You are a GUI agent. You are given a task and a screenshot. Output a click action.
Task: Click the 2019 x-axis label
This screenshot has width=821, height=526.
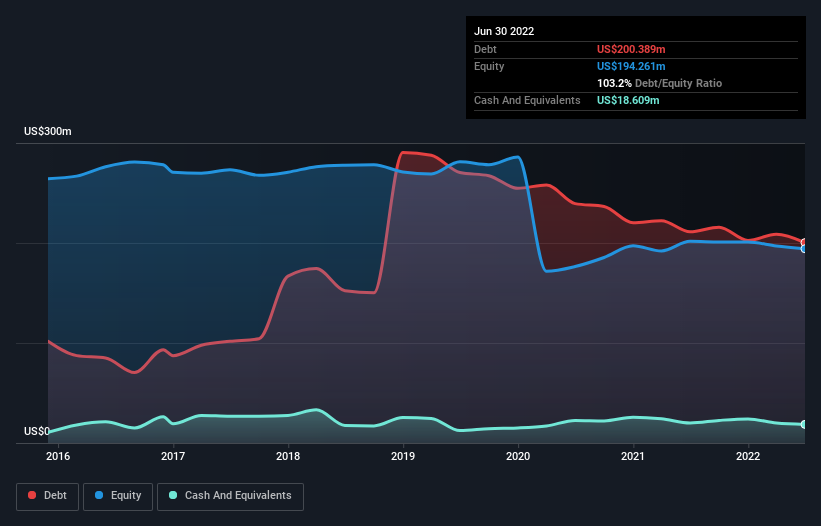(x=403, y=456)
